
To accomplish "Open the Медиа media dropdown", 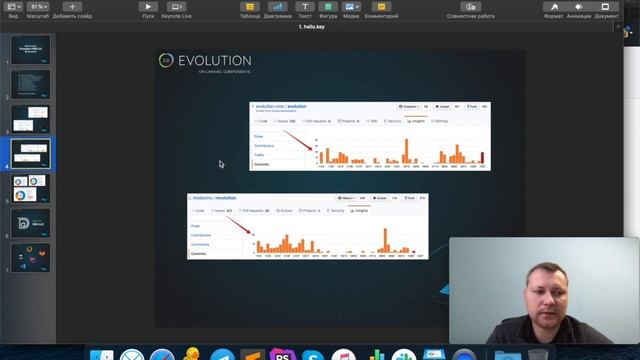I will (351, 7).
